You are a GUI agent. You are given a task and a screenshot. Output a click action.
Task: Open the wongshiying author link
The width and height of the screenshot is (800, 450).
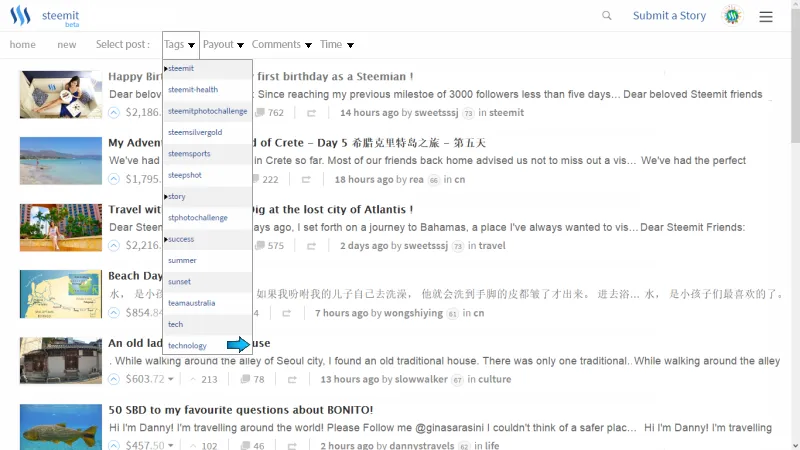(x=413, y=313)
